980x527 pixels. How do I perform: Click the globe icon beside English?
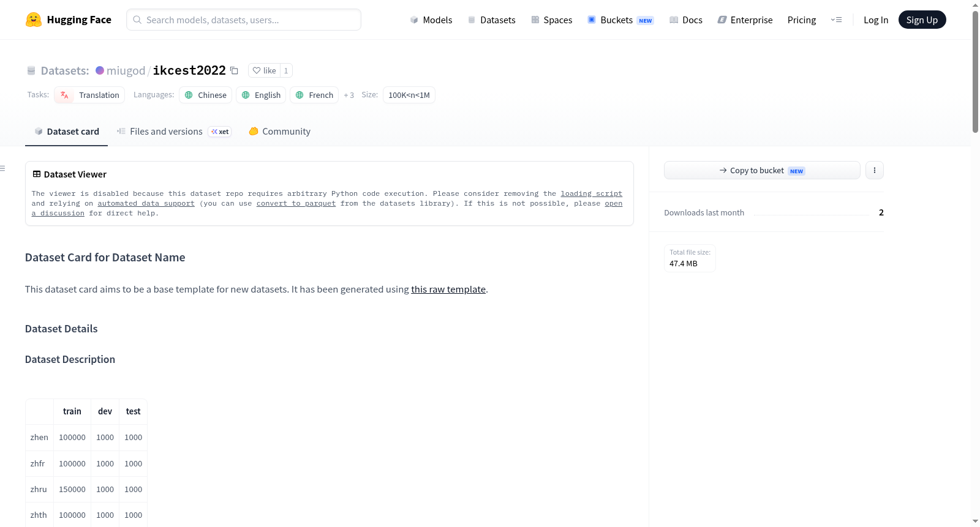click(246, 95)
